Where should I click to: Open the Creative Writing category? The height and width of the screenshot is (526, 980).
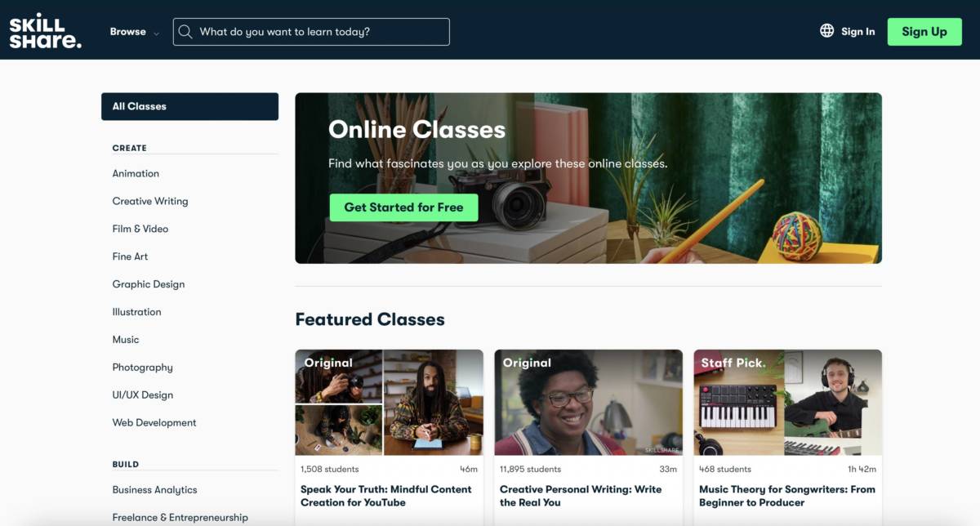pos(150,201)
